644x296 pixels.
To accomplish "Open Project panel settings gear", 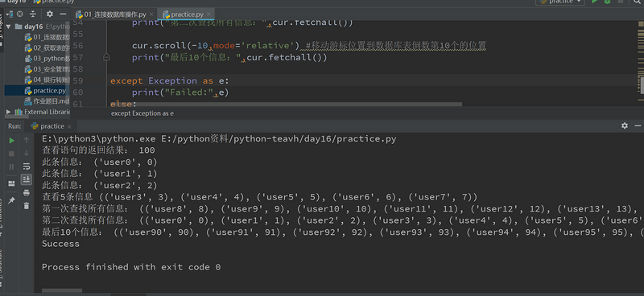I will [50, 14].
